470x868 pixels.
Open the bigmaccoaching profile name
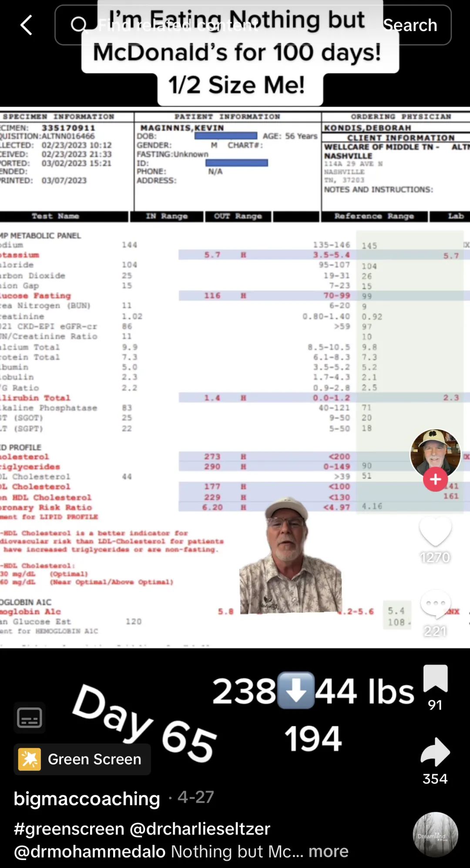pyautogui.click(x=87, y=799)
